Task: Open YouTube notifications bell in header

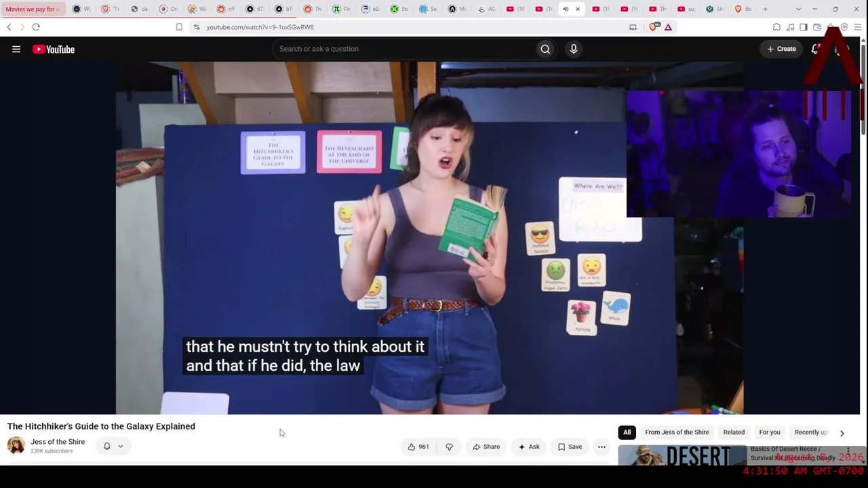Action: point(816,49)
